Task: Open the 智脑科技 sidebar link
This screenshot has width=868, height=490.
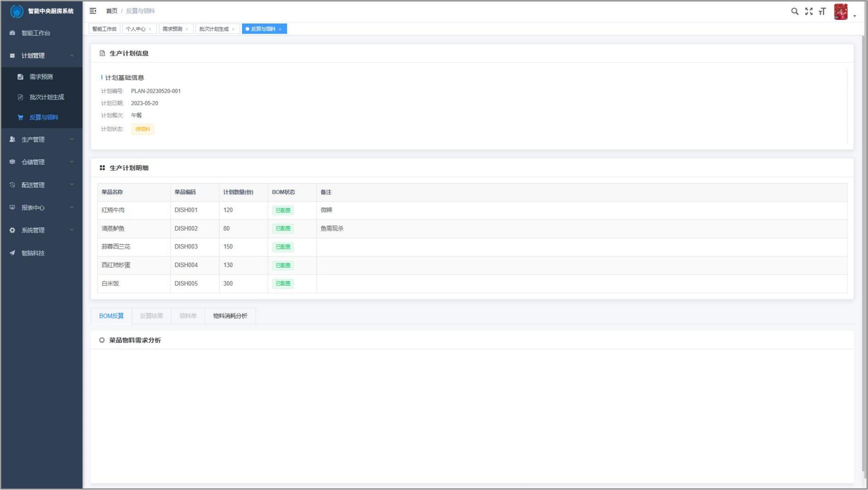Action: click(x=33, y=253)
